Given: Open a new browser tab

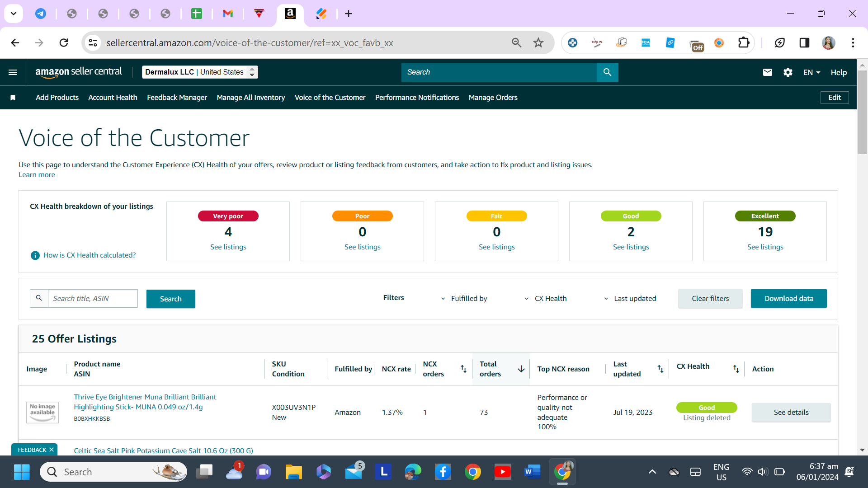Looking at the screenshot, I should [349, 14].
